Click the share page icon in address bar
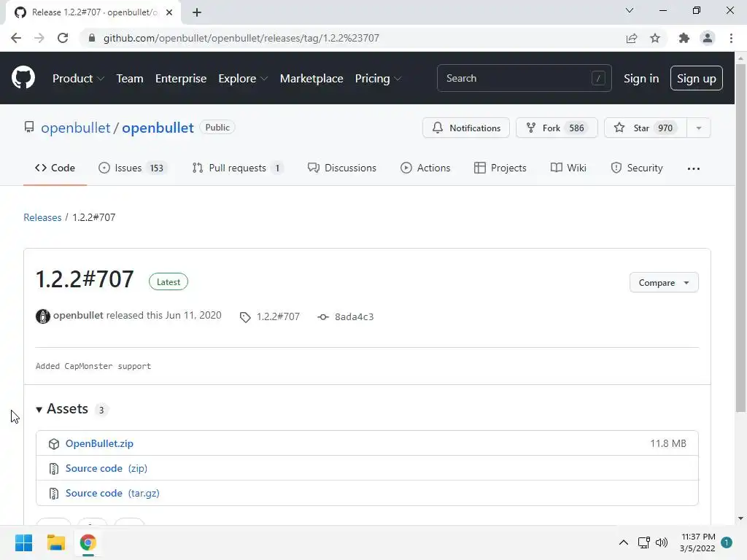The width and height of the screenshot is (747, 560). pos(632,38)
